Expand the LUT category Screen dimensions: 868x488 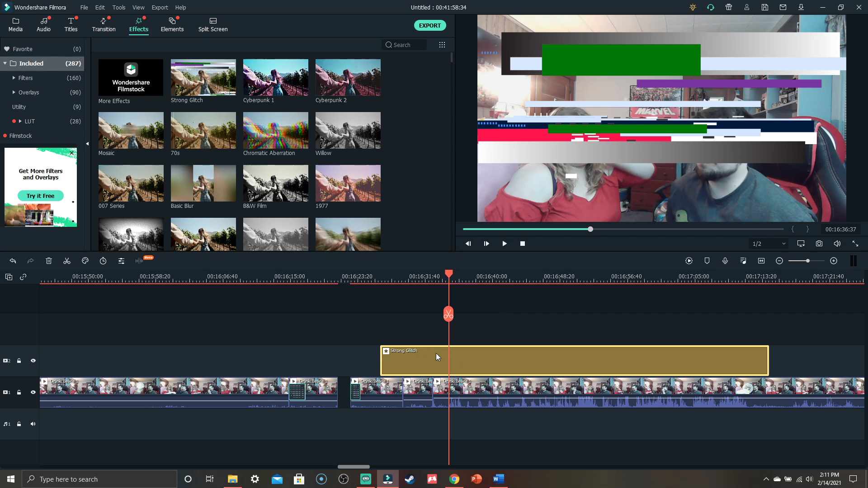pos(20,121)
